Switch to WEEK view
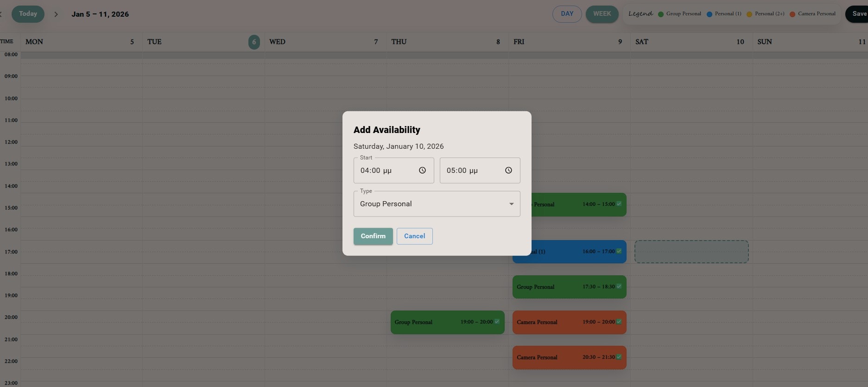Image resolution: width=868 pixels, height=387 pixels. [602, 14]
